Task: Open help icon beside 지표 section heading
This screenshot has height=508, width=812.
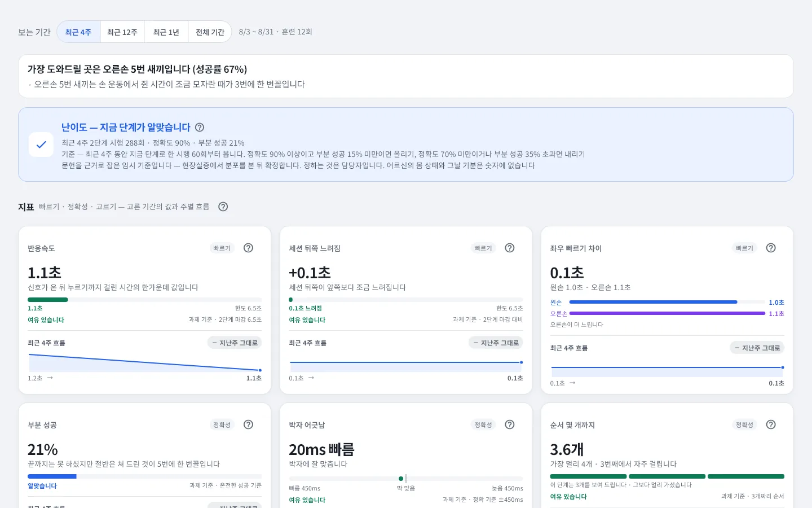Action: (x=223, y=207)
